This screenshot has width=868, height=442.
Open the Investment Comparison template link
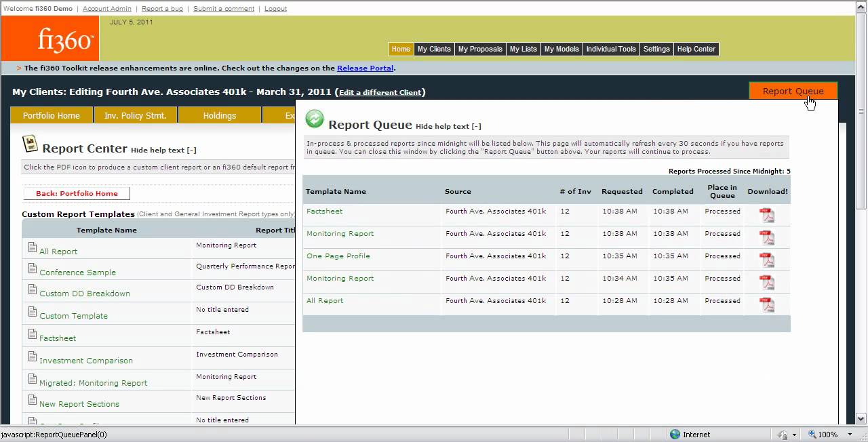(x=86, y=361)
